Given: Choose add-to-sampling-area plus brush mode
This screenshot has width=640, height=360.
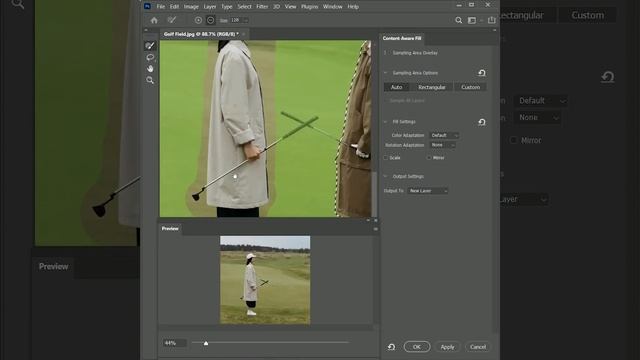Looking at the screenshot, I should (198, 20).
